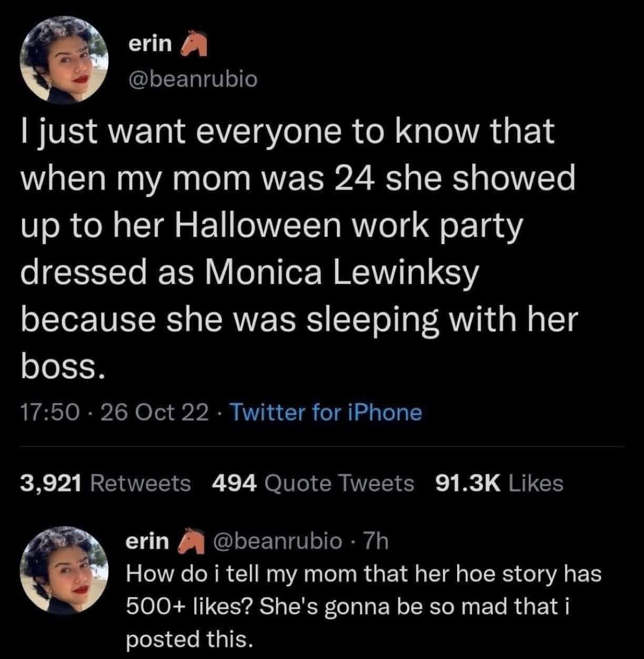644x659 pixels.
Task: View the 3,921 Retweets list
Action: pos(105,482)
